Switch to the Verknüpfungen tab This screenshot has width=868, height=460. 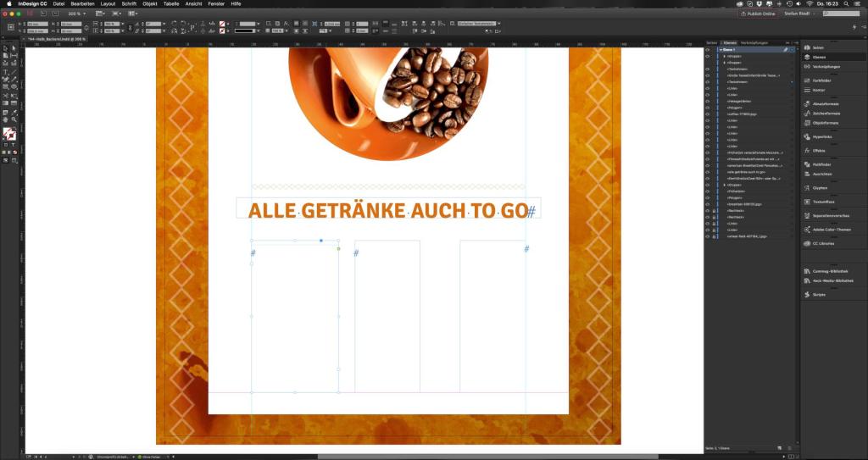(x=754, y=42)
